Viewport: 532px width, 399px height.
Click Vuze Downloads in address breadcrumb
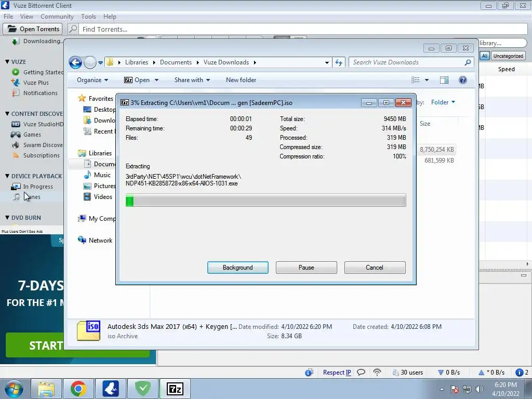click(226, 62)
